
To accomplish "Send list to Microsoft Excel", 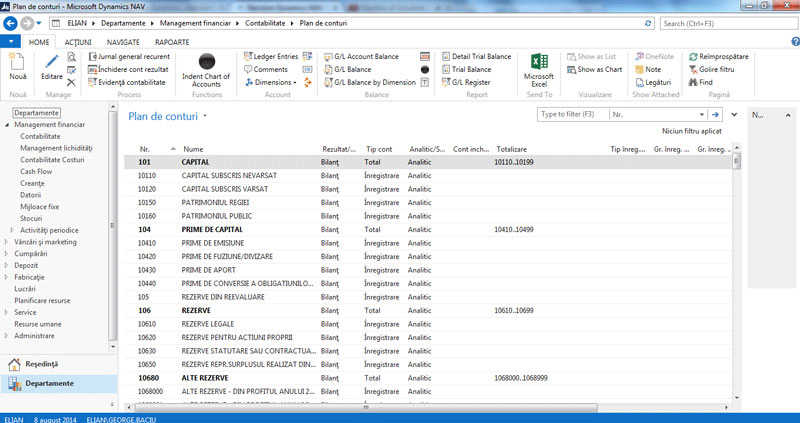I will [x=539, y=70].
